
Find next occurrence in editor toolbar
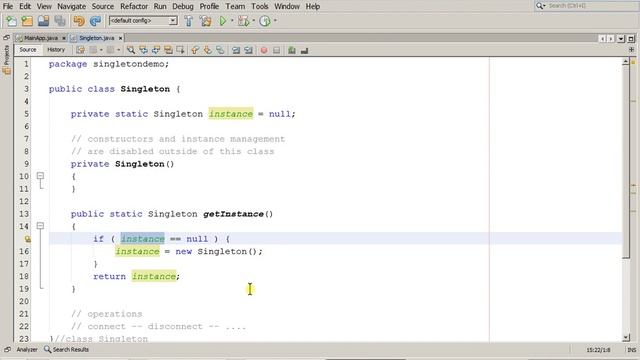[x=156, y=50]
